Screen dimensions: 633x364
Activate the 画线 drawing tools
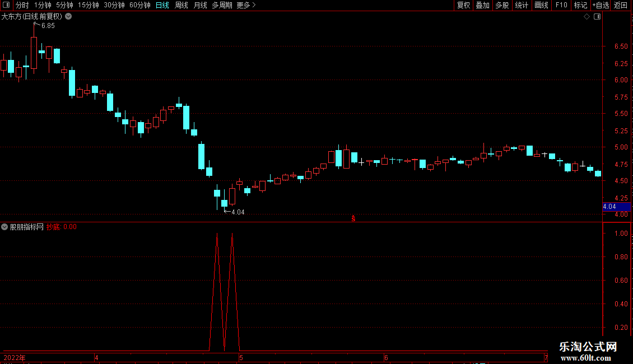541,5
